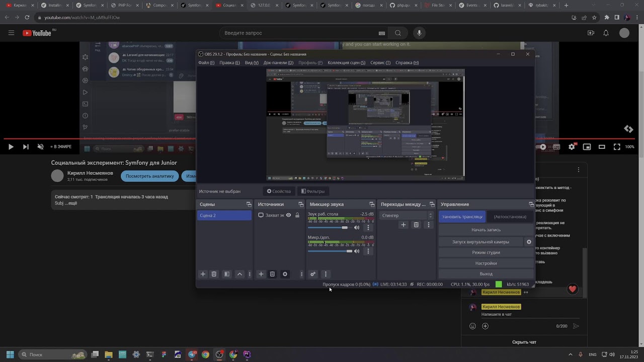644x362 pixels.
Task: Remove selected source with the trash icon
Action: (272, 274)
